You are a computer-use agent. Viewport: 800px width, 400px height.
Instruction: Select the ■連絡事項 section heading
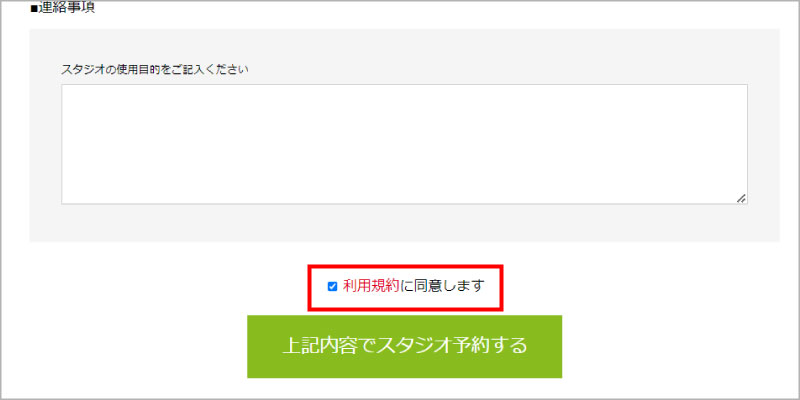63,9
